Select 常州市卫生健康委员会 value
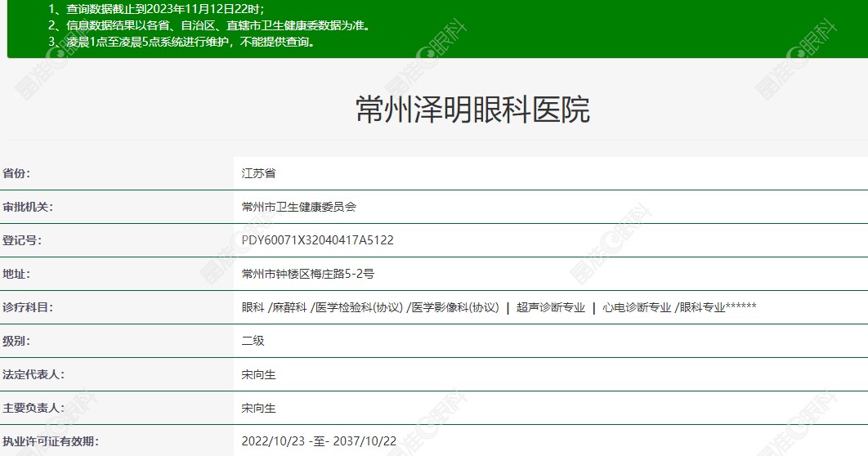This screenshot has height=456, width=868. click(x=299, y=207)
